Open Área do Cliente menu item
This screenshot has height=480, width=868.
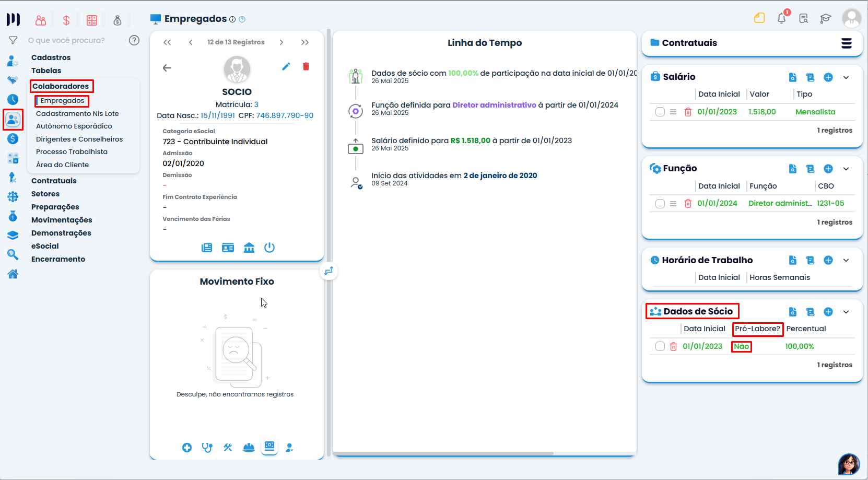click(62, 165)
